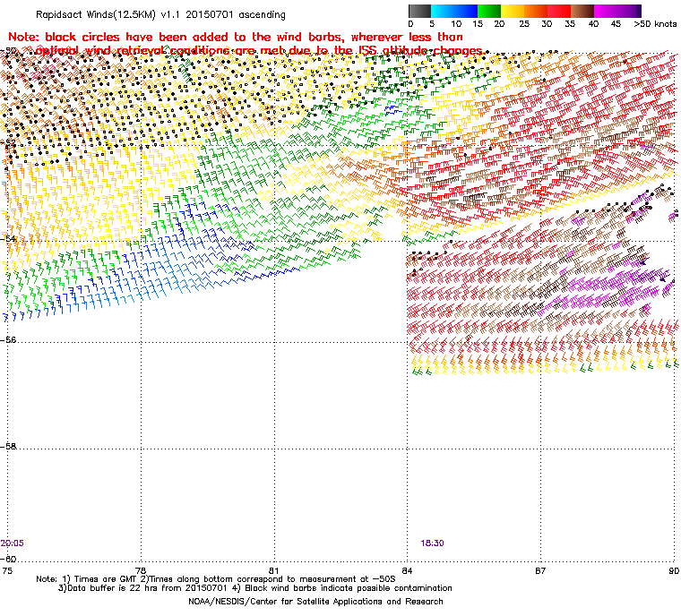Click the legend label "20"
The width and height of the screenshot is (681, 616).
click(499, 24)
